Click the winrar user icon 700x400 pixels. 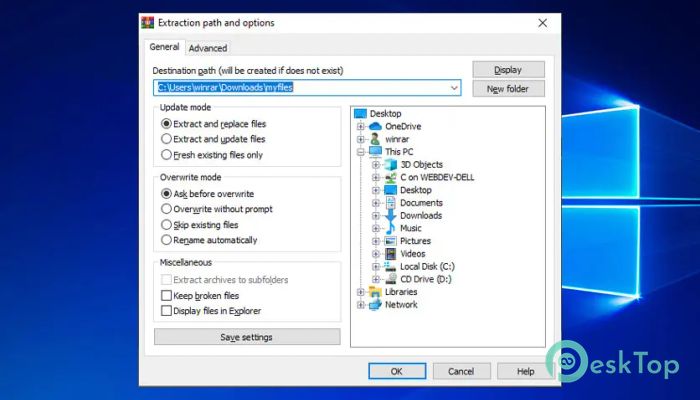(x=375, y=139)
